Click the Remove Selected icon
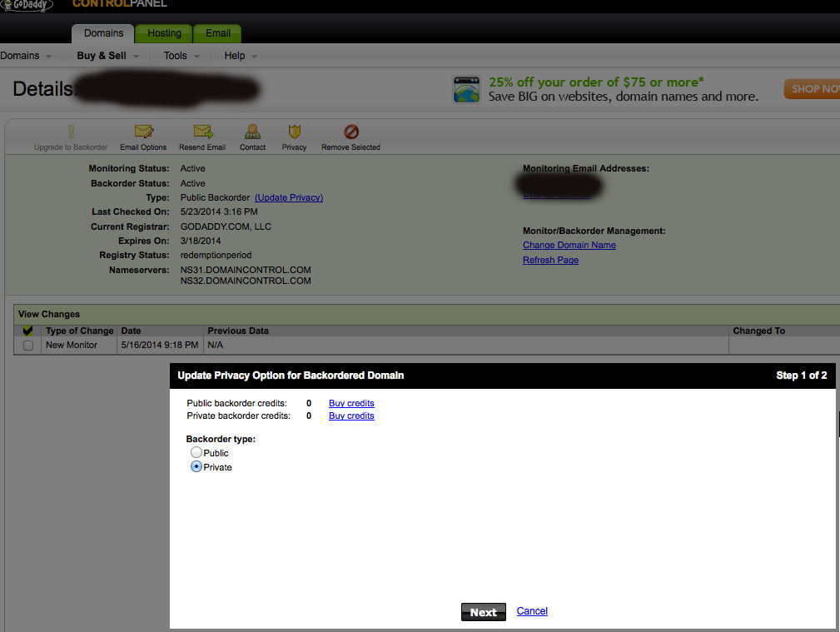 [x=350, y=132]
